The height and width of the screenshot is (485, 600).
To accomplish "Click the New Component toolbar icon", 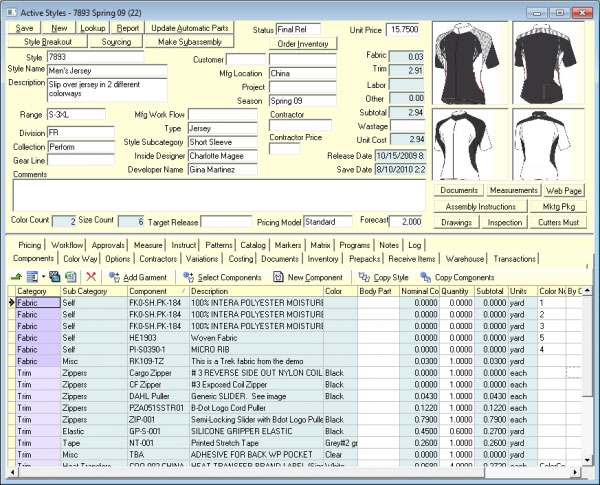I will tap(279, 276).
